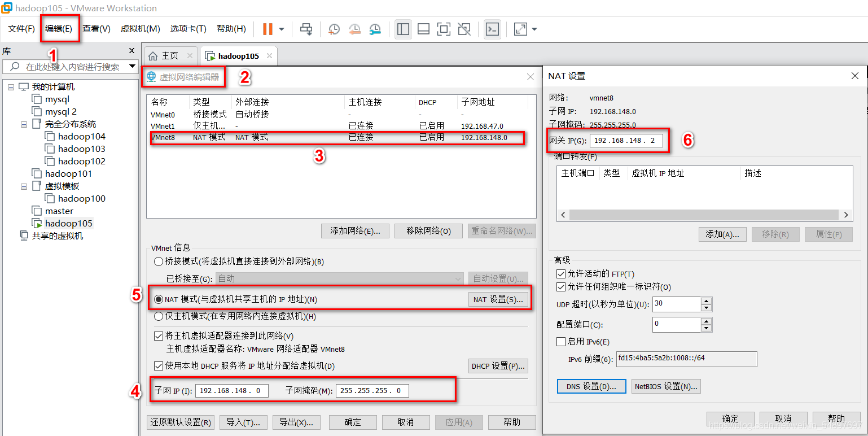The image size is (868, 436).
Task: Close the 主页 tab with its X
Action: tap(190, 55)
